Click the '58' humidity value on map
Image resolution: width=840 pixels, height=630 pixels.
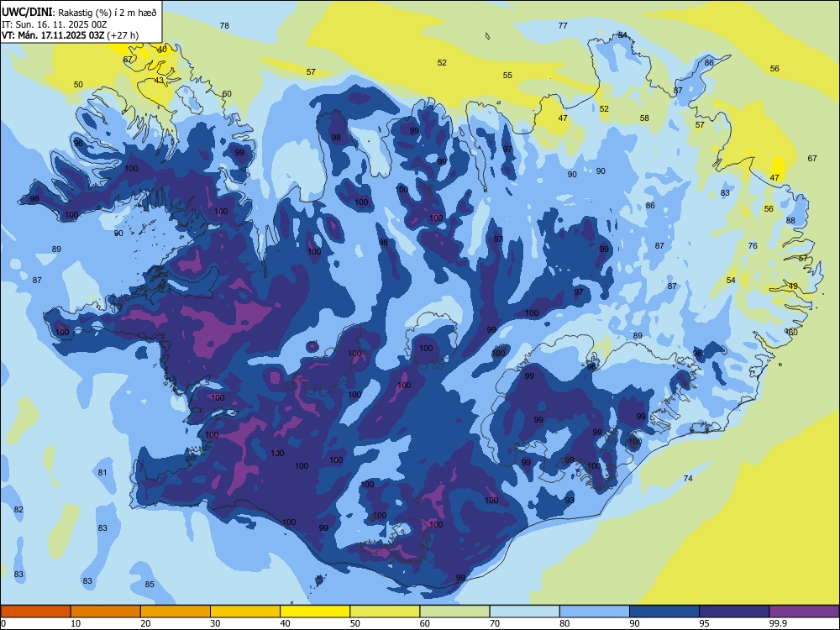coord(644,118)
